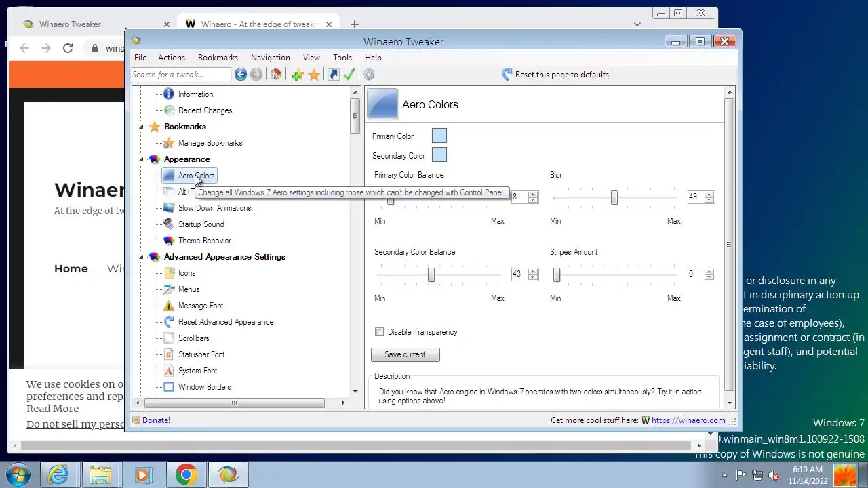The width and height of the screenshot is (868, 488).
Task: Click Read More link on the browser page
Action: click(x=53, y=409)
